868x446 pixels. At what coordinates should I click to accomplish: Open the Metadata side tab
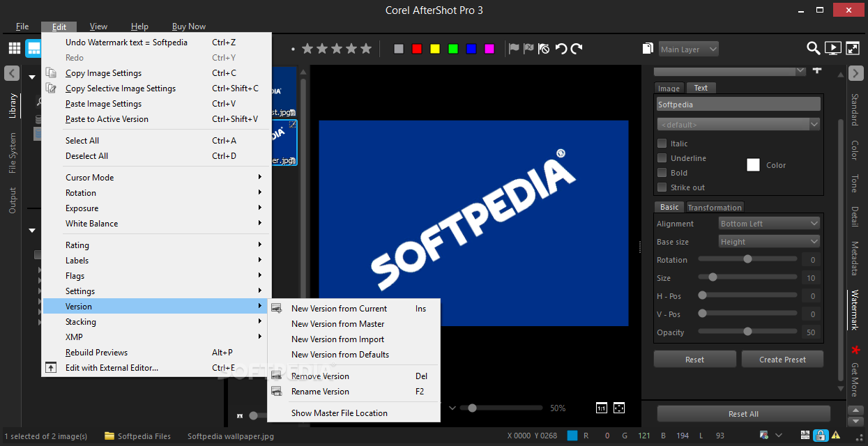click(x=855, y=259)
